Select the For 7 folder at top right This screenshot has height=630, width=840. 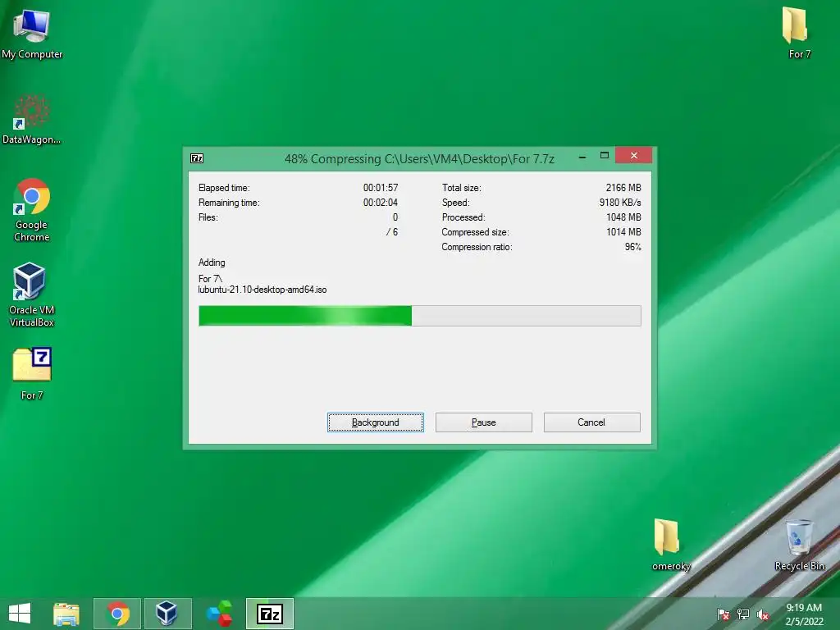(x=799, y=33)
